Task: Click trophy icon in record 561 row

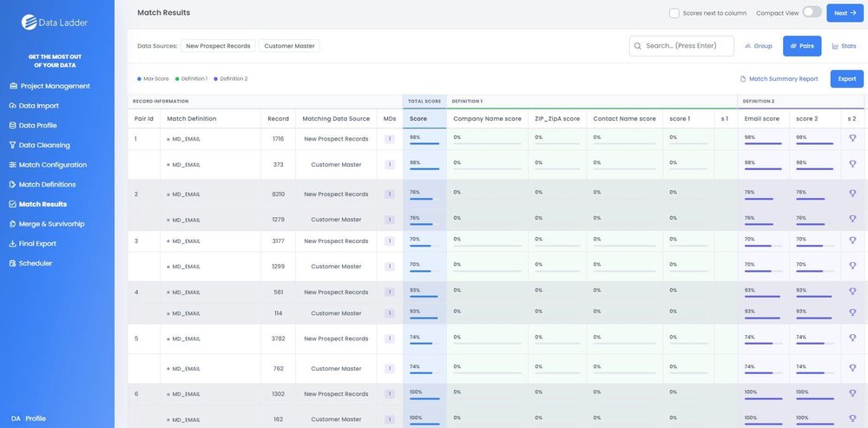Action: 852,291
